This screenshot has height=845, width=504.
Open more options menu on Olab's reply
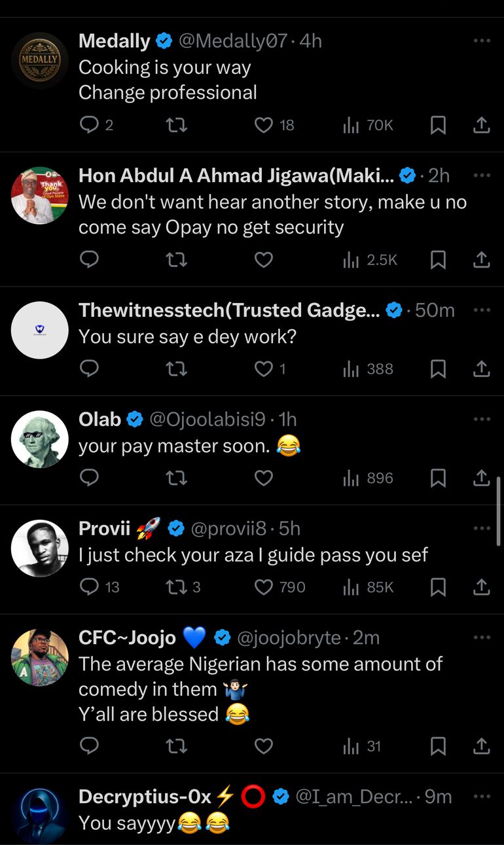[x=481, y=419]
